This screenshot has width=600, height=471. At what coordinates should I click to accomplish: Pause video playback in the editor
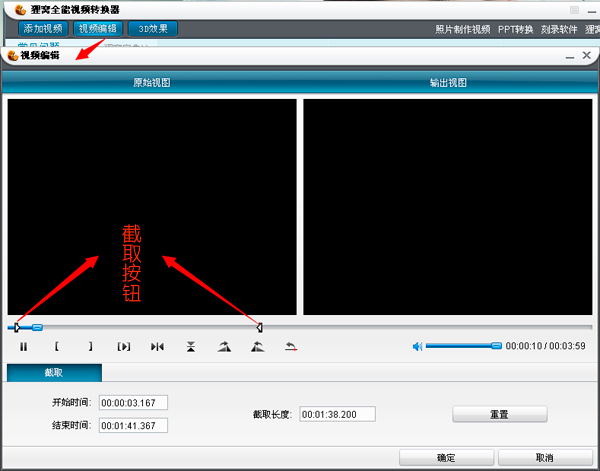(24, 347)
